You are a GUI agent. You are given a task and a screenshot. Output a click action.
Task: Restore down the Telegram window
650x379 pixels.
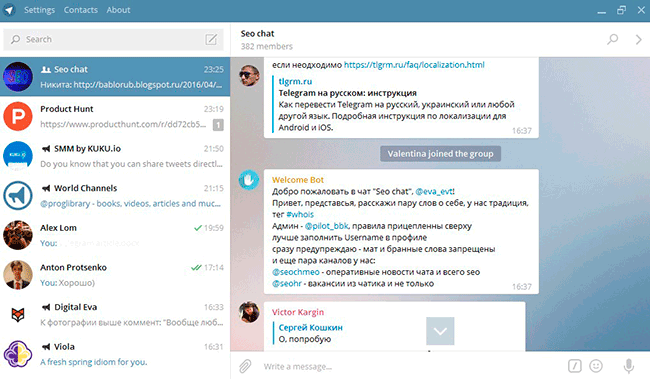click(x=621, y=10)
